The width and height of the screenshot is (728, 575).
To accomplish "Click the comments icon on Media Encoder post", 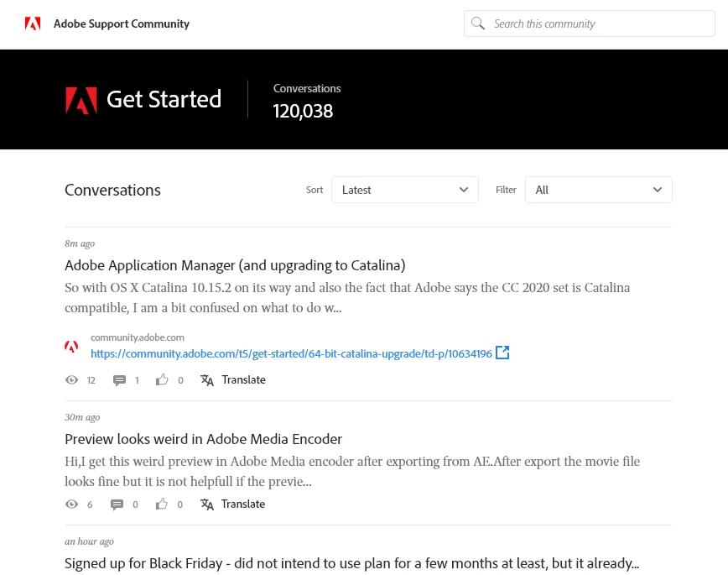I will (117, 504).
